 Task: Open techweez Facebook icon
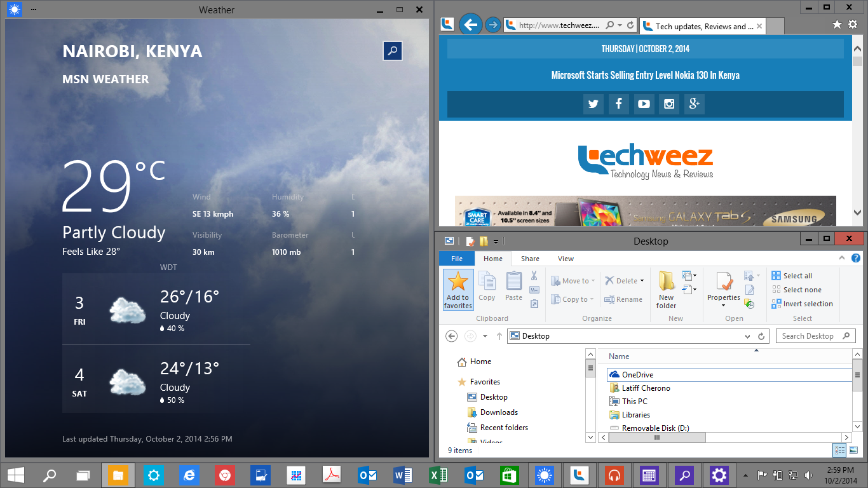(x=618, y=104)
